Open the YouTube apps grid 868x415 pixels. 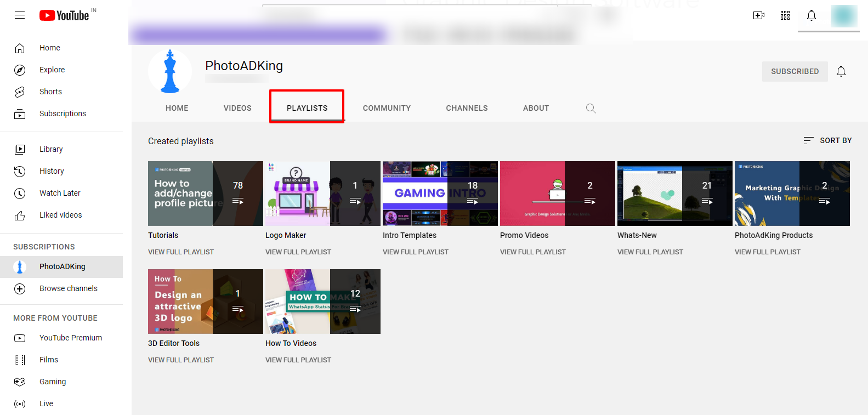pos(785,15)
